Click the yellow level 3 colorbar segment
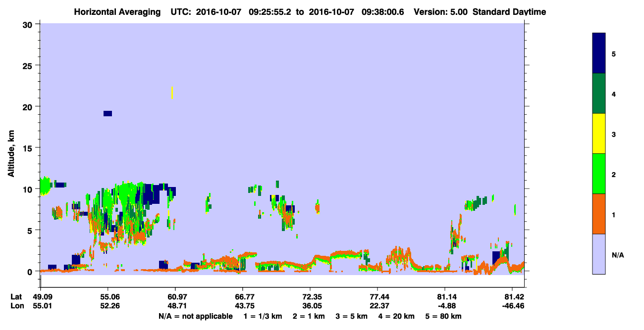This screenshot has width=644, height=330. pyautogui.click(x=599, y=134)
